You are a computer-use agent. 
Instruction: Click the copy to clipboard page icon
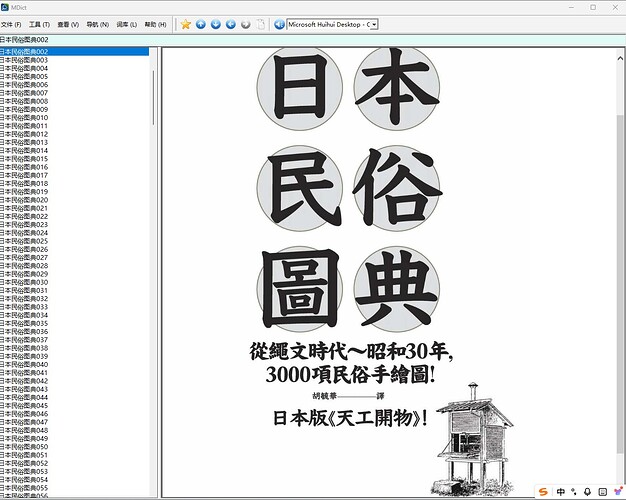pos(261,24)
